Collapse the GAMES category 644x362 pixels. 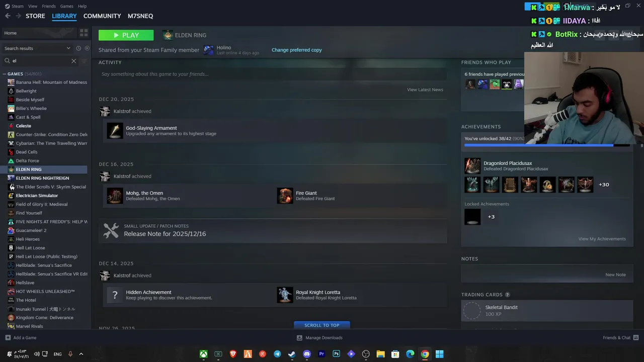coord(5,74)
